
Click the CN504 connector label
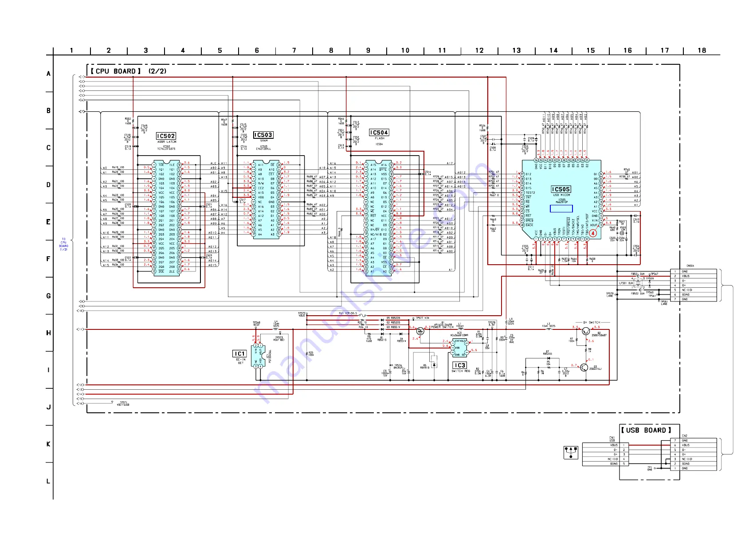pyautogui.click(x=690, y=266)
